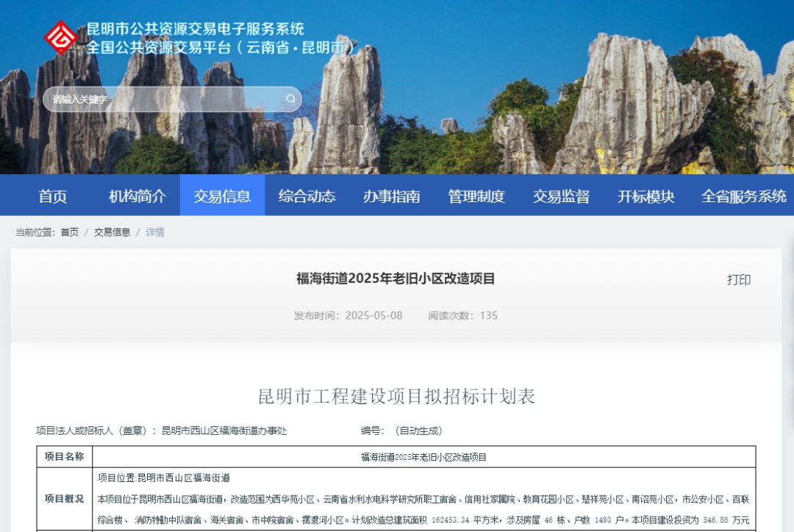Click the platform logo icon
Screen dimensions: 794x532
62,37
